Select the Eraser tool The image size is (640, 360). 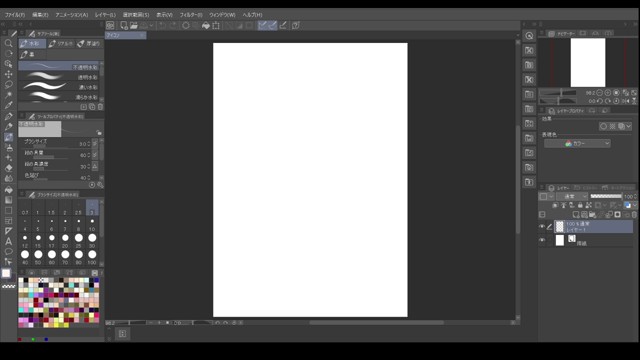pyautogui.click(x=8, y=168)
